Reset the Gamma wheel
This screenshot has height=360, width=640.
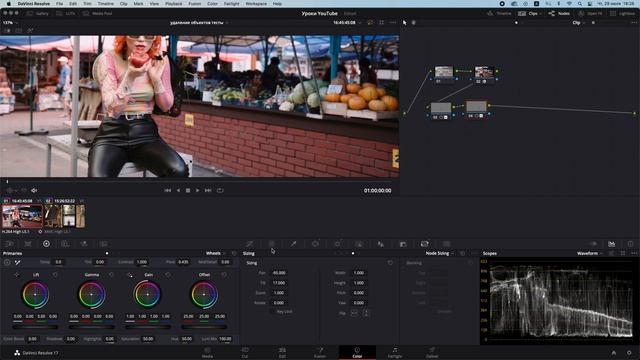tap(111, 275)
